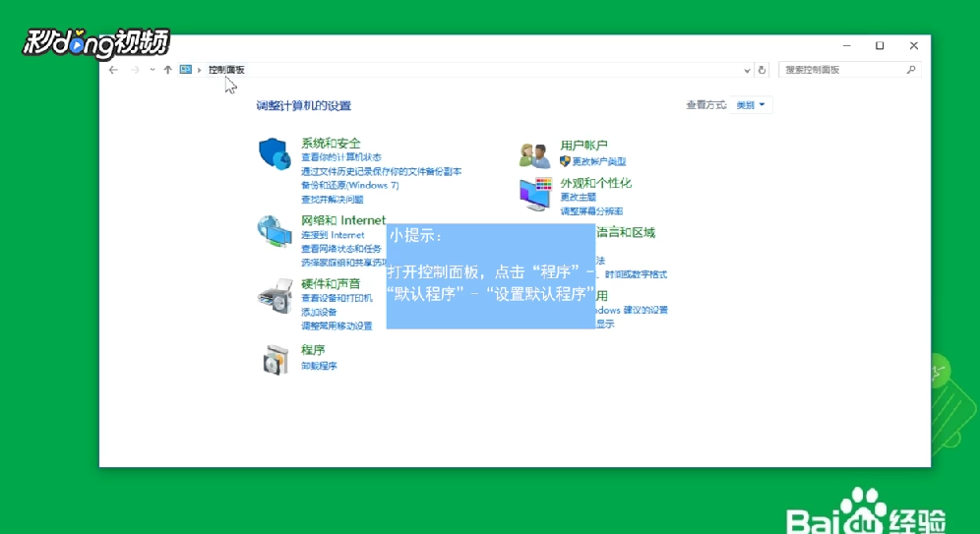Open 通过文件历史记录保存你的文件备份副本
This screenshot has height=534, width=980.
(381, 171)
